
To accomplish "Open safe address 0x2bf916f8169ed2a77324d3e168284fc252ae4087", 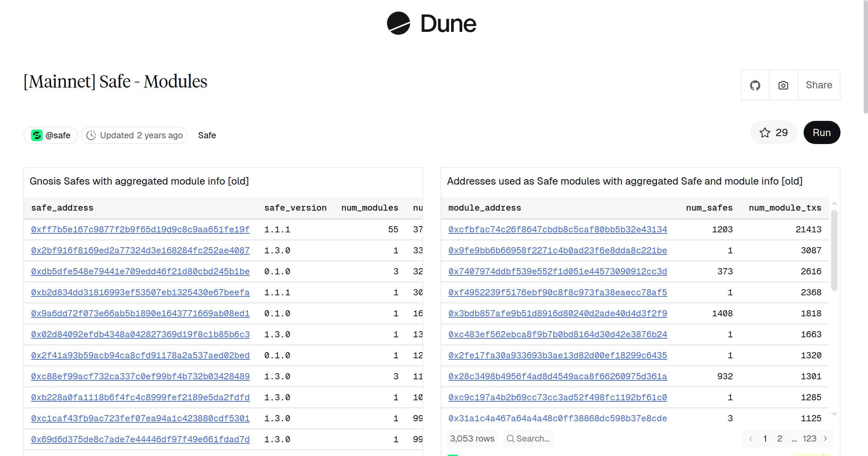I will (140, 250).
